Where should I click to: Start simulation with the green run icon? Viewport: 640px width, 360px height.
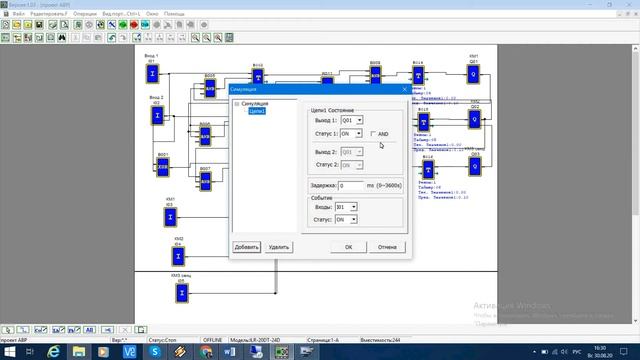(123, 25)
